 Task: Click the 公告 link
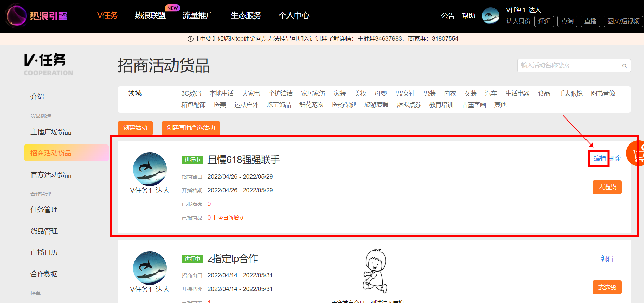tap(448, 16)
